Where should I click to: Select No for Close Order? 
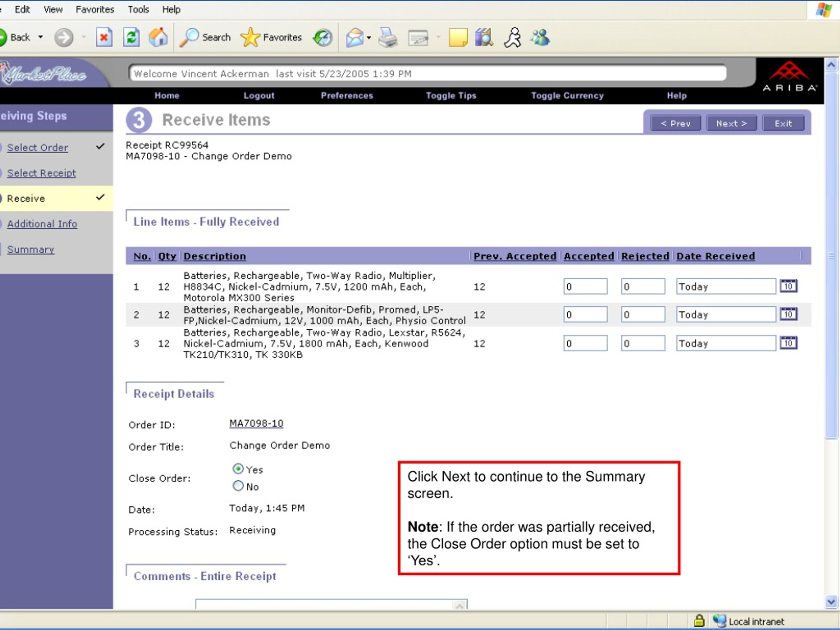pyautogui.click(x=238, y=486)
